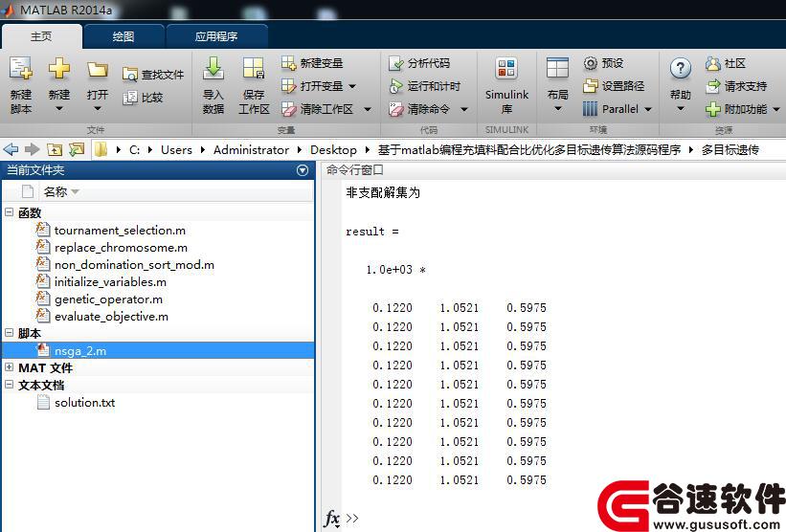Expand the MAT 文件 group
This screenshot has width=786, height=532.
click(x=9, y=367)
